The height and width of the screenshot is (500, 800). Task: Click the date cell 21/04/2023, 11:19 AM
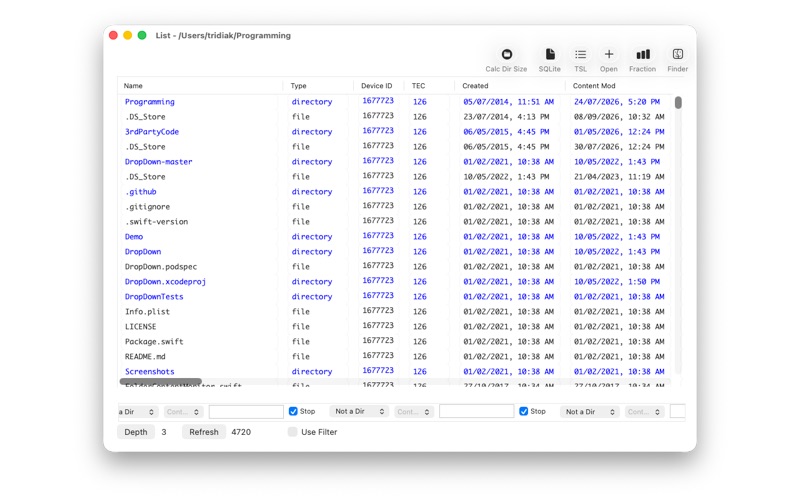619,177
